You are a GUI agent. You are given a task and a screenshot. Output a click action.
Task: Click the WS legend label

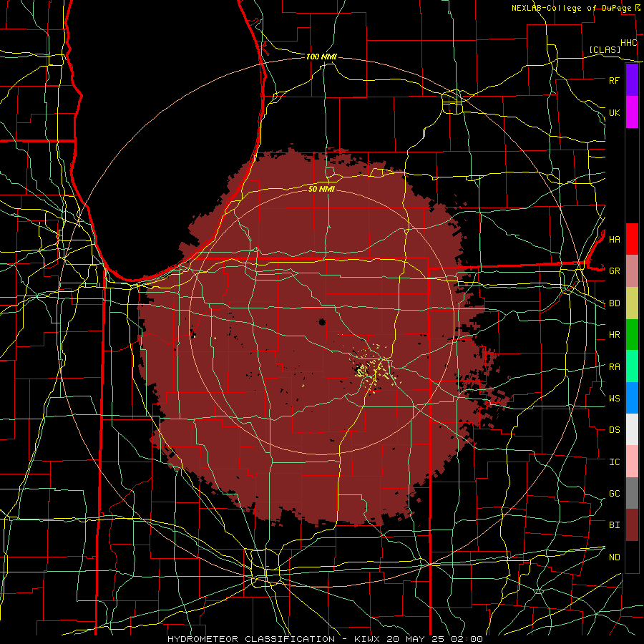[614, 399]
